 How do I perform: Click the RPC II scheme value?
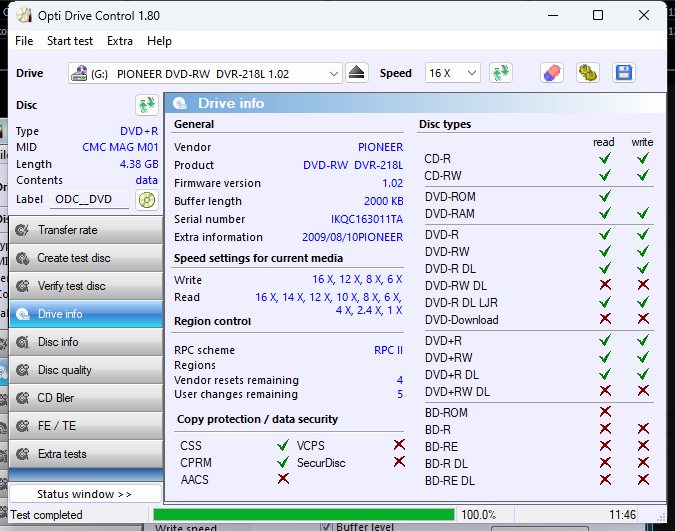[388, 350]
